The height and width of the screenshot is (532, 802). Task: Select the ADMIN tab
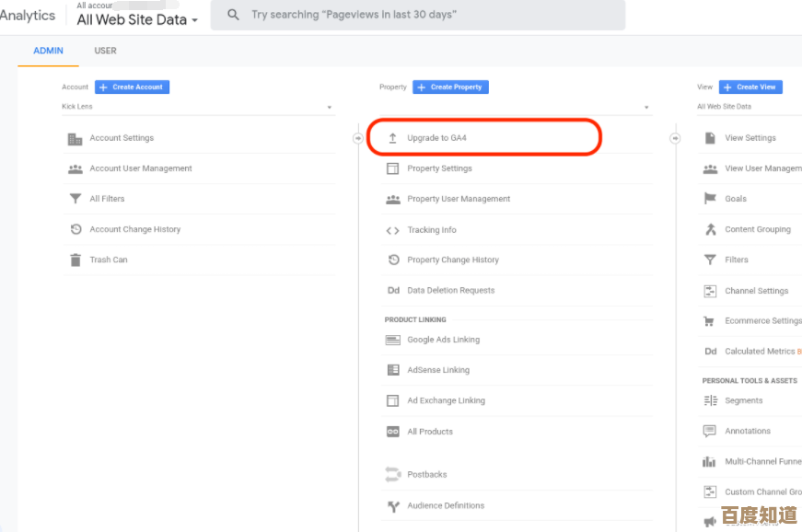(x=48, y=51)
